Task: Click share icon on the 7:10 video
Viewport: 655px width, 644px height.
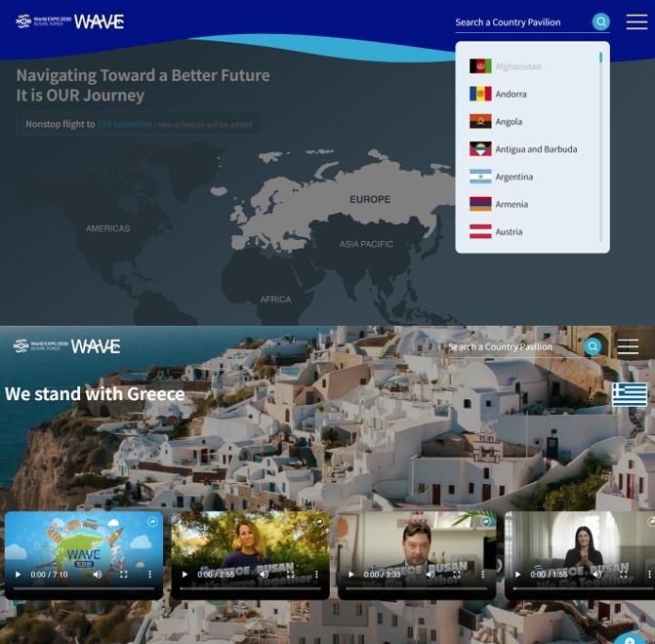Action: (152, 521)
